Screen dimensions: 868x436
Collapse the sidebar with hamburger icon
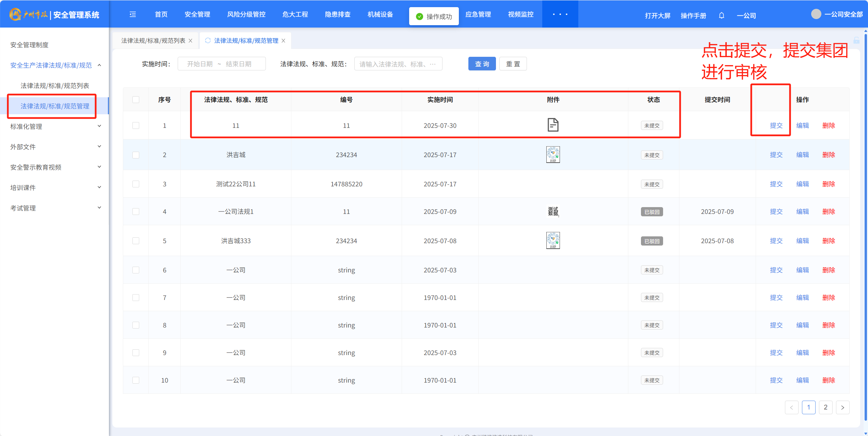point(133,14)
